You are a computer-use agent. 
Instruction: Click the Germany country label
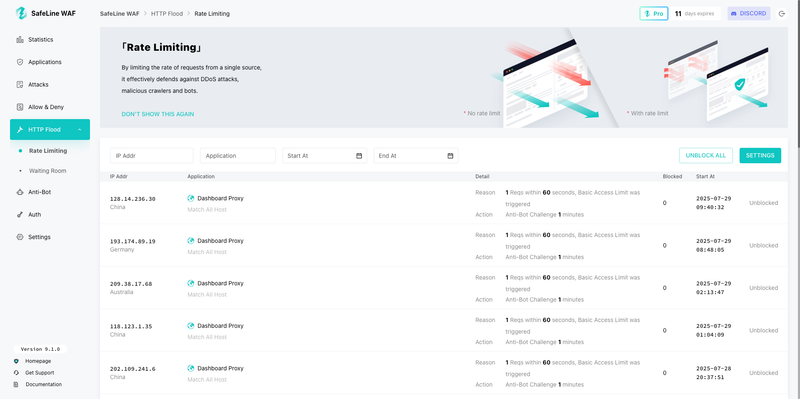coord(122,250)
